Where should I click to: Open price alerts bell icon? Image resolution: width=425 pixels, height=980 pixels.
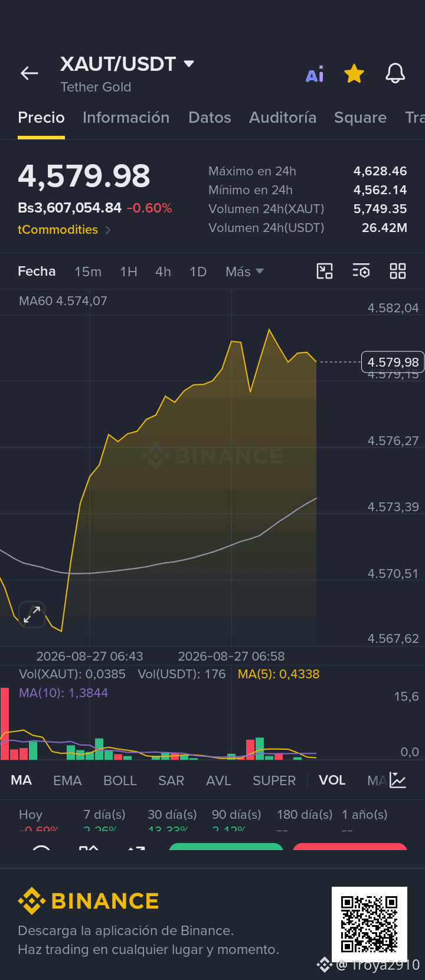tap(395, 74)
